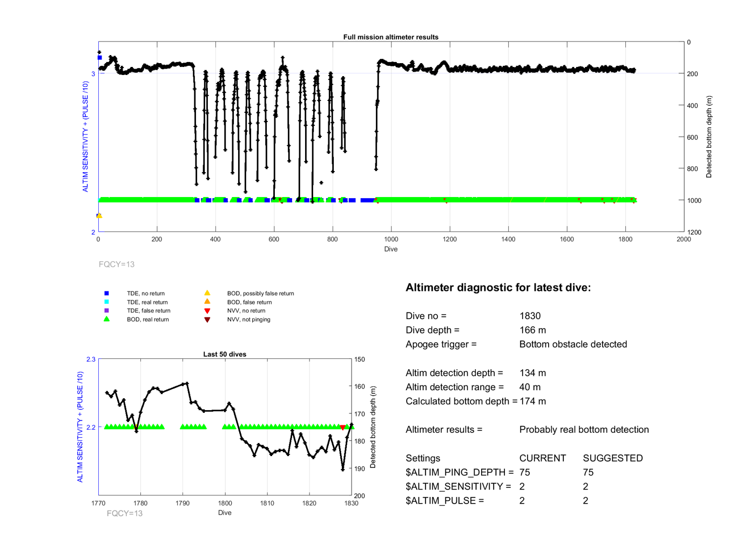Click the suggested ping depth value 75
This screenshot has height=557, width=756.
pyautogui.click(x=588, y=472)
